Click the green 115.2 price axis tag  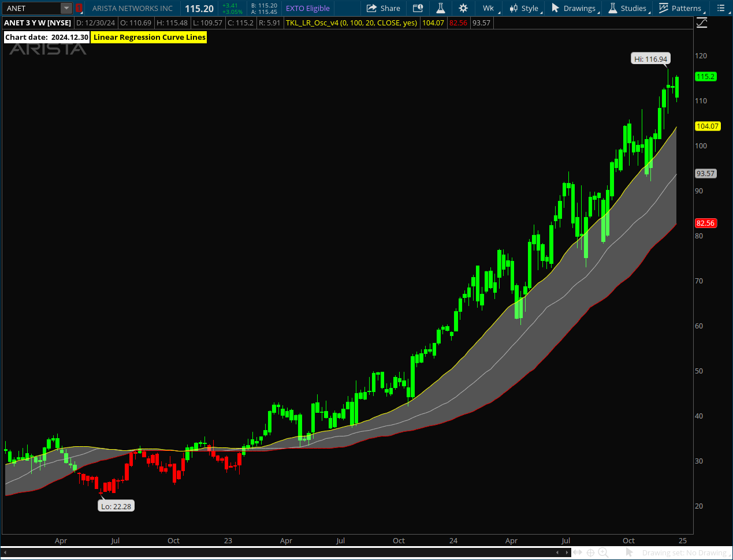click(x=705, y=77)
